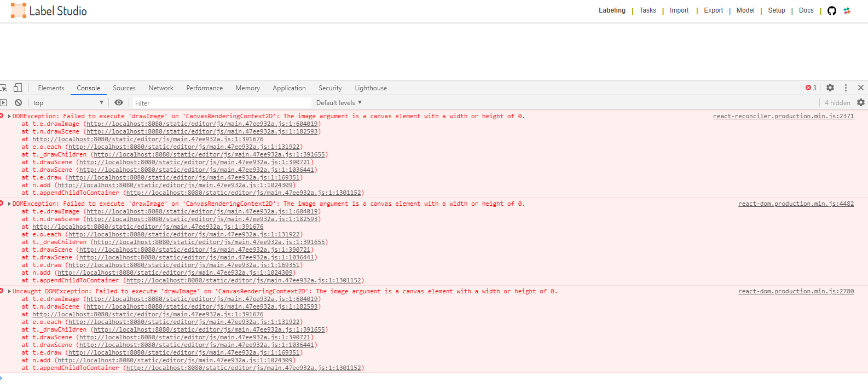Open the top context dropdown
868x388 pixels.
coord(68,103)
